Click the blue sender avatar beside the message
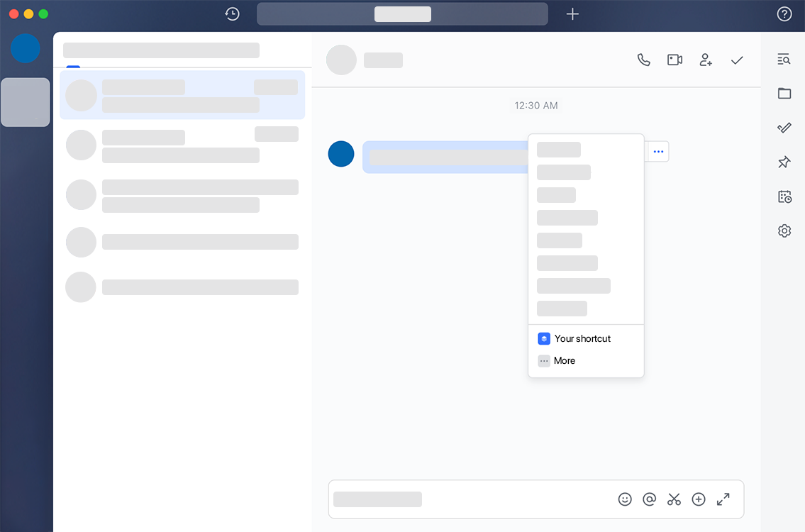The height and width of the screenshot is (532, 805). (x=341, y=154)
